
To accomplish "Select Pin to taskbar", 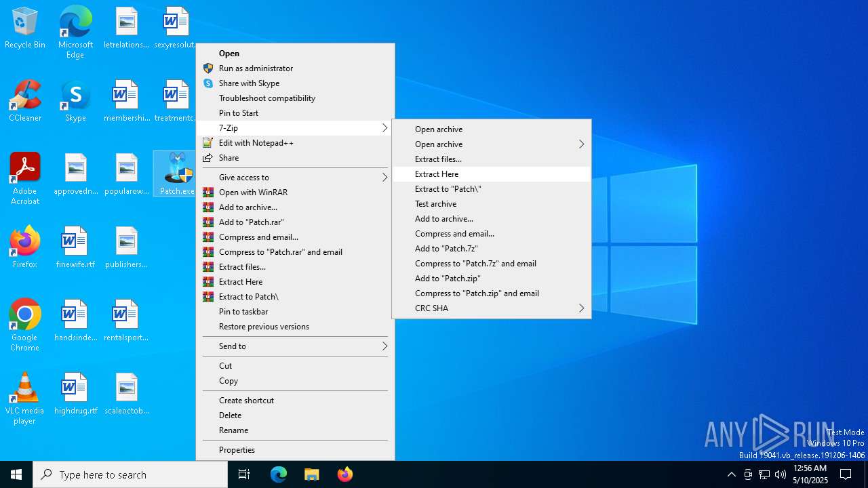I will 295,312.
